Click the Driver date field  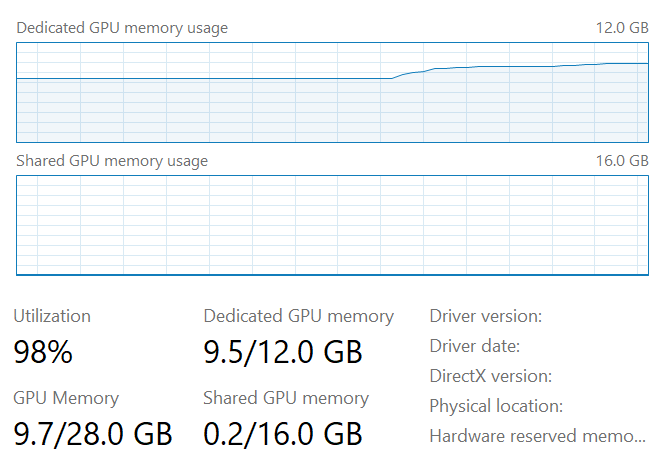tap(475, 347)
